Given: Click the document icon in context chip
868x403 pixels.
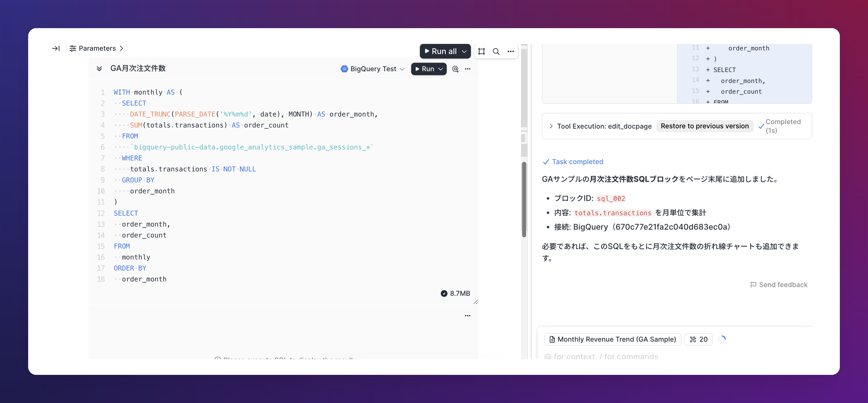Looking at the screenshot, I should [552, 339].
